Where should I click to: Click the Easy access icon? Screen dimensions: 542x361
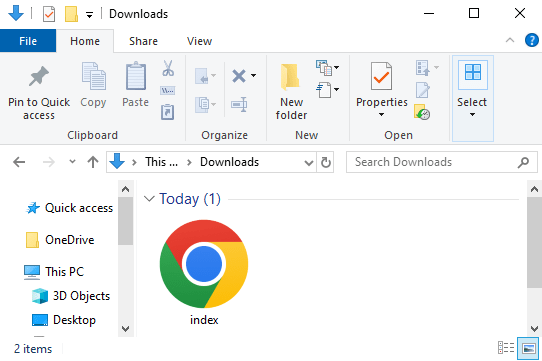324,90
